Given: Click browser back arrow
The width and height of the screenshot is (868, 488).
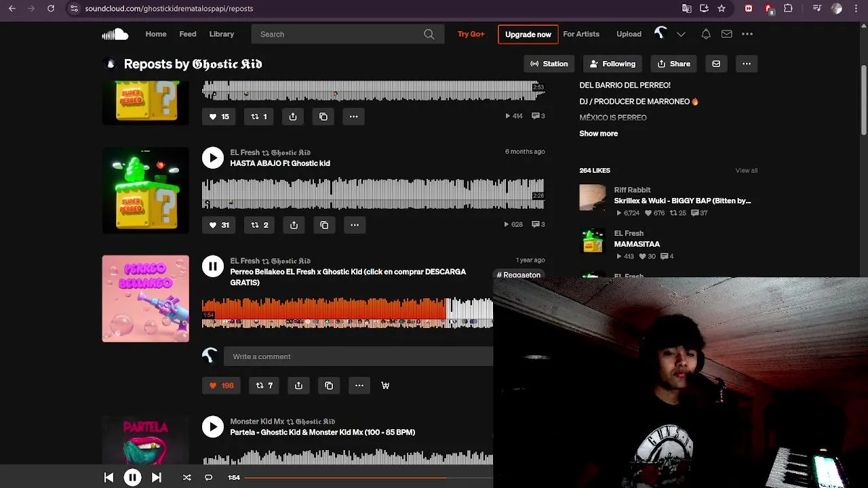Looking at the screenshot, I should pos(12,8).
